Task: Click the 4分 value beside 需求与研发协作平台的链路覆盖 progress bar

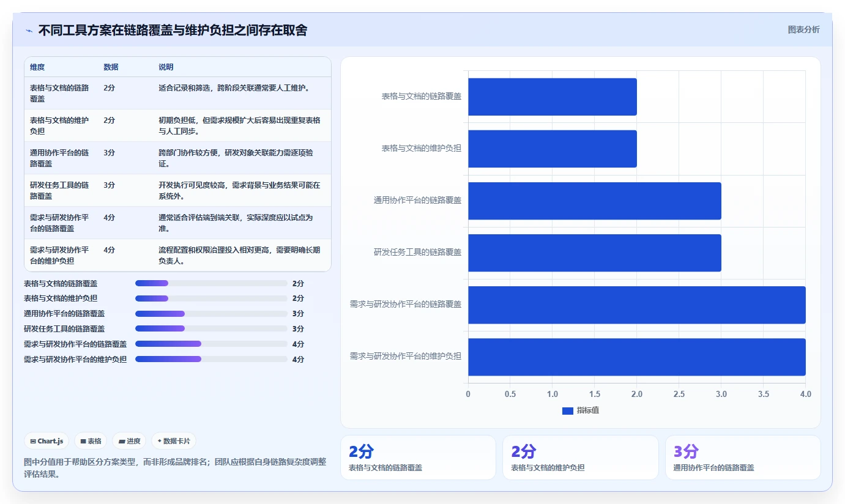Action: point(298,344)
